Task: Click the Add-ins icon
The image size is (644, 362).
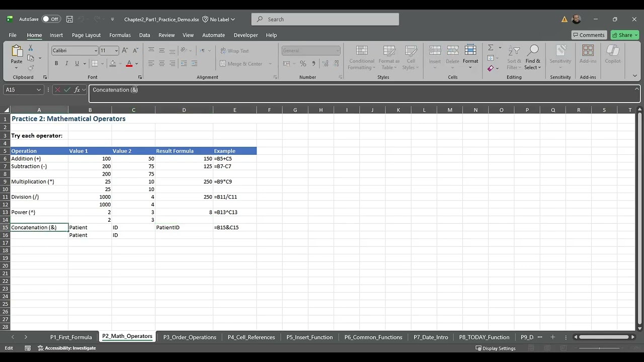Action: click(588, 50)
